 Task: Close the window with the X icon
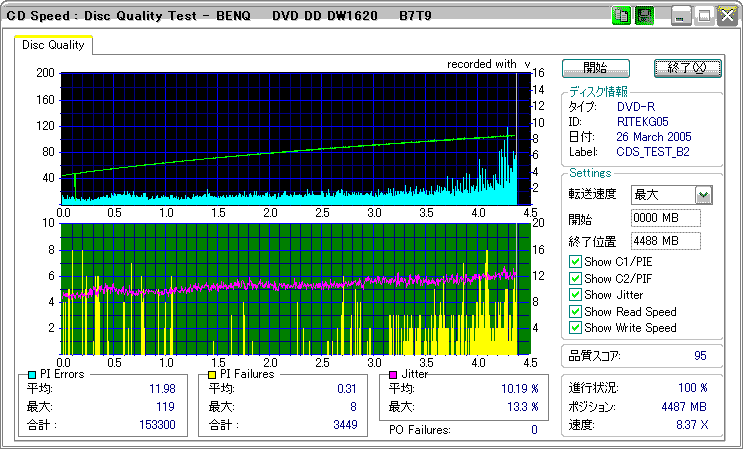[x=726, y=16]
